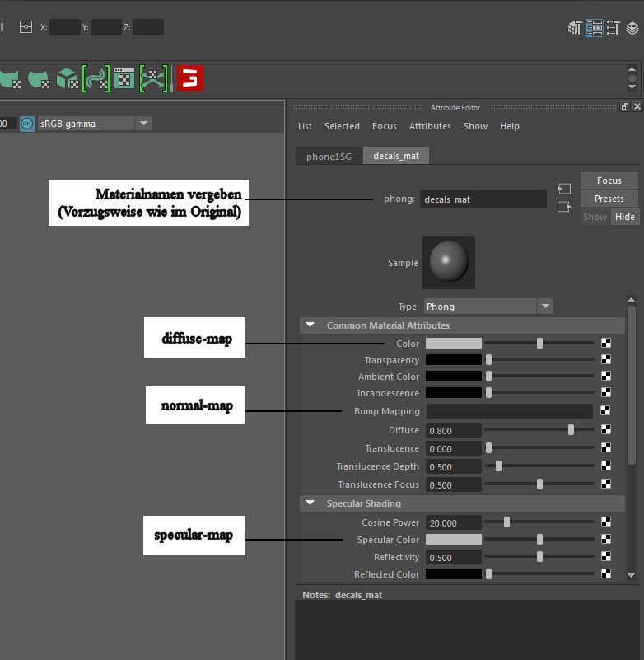Click the red Substance plugin shelf icon

point(190,79)
